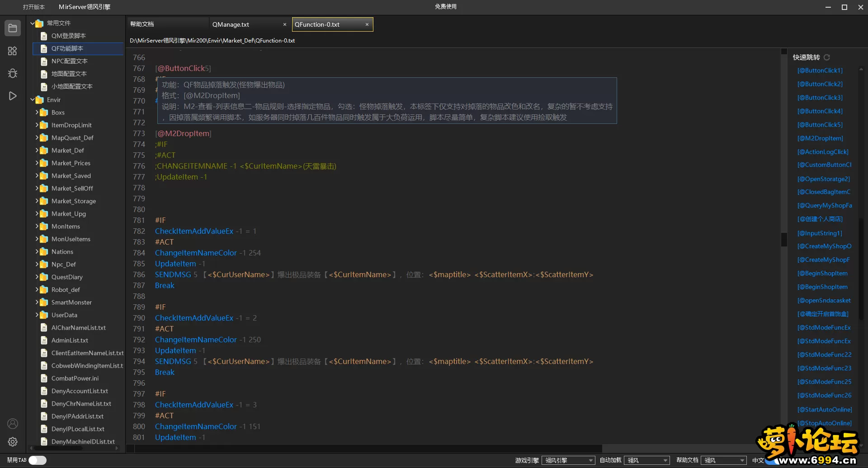Jump to [@StdModeFunc22] label

click(x=824, y=355)
